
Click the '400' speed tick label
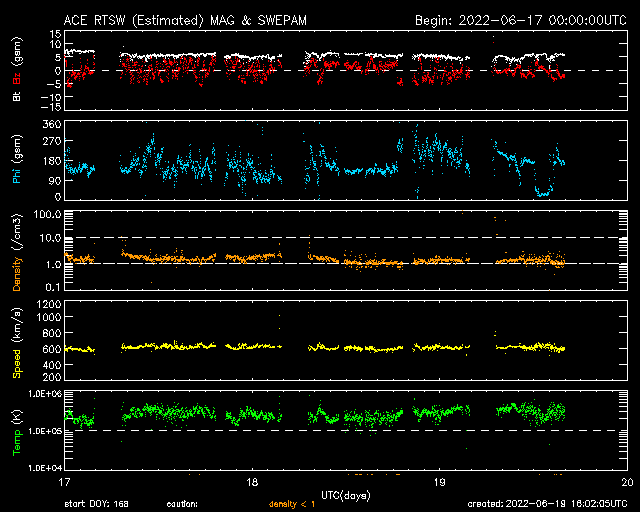(x=52, y=365)
